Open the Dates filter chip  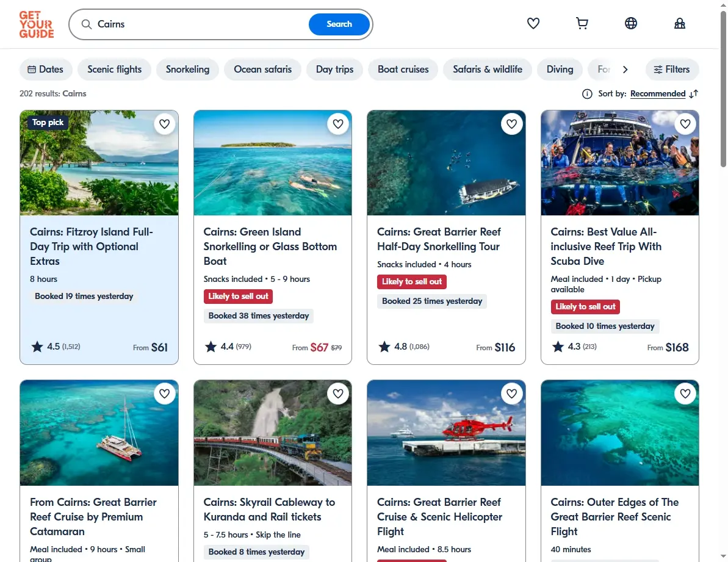[x=46, y=70]
